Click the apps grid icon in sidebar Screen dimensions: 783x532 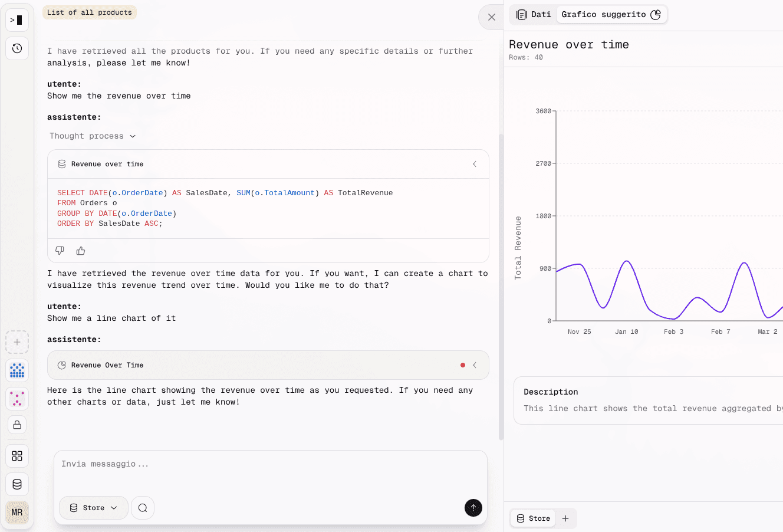(x=17, y=455)
